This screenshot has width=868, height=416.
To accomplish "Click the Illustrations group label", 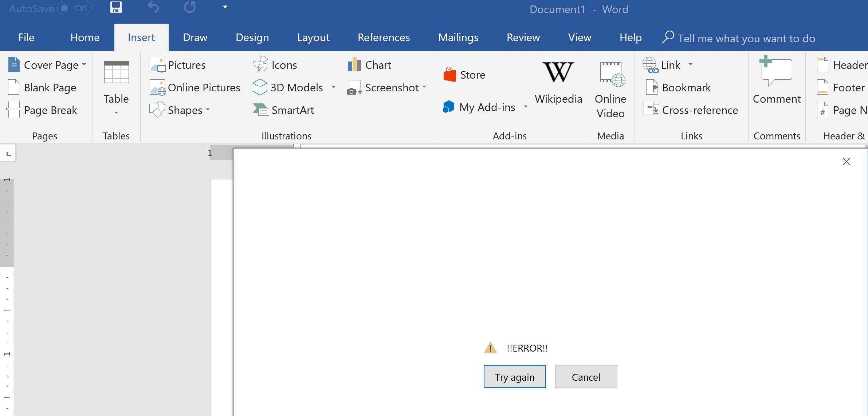I will tap(286, 136).
